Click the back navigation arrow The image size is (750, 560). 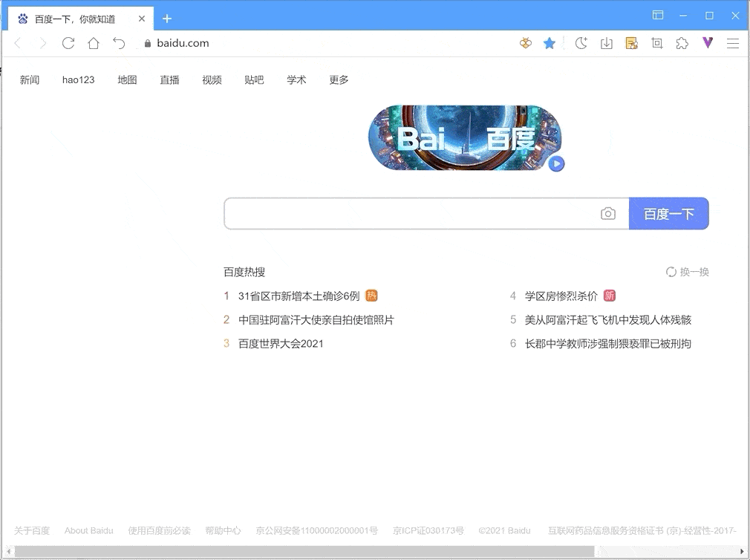18,43
